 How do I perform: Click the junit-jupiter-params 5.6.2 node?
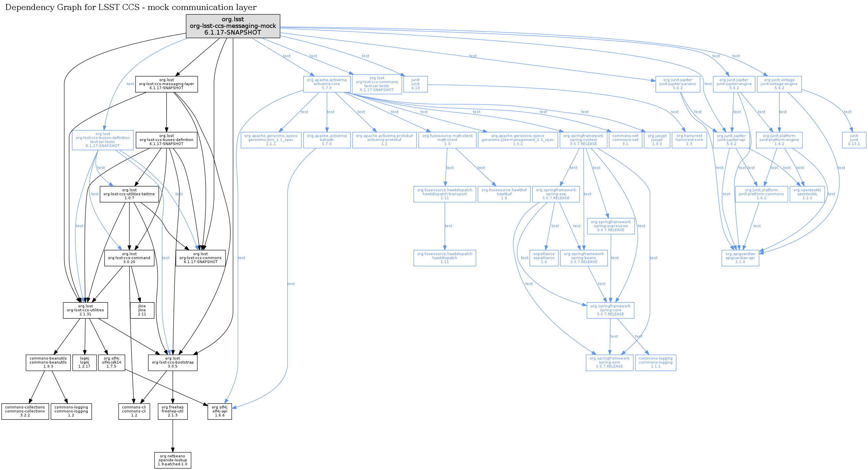pyautogui.click(x=677, y=84)
